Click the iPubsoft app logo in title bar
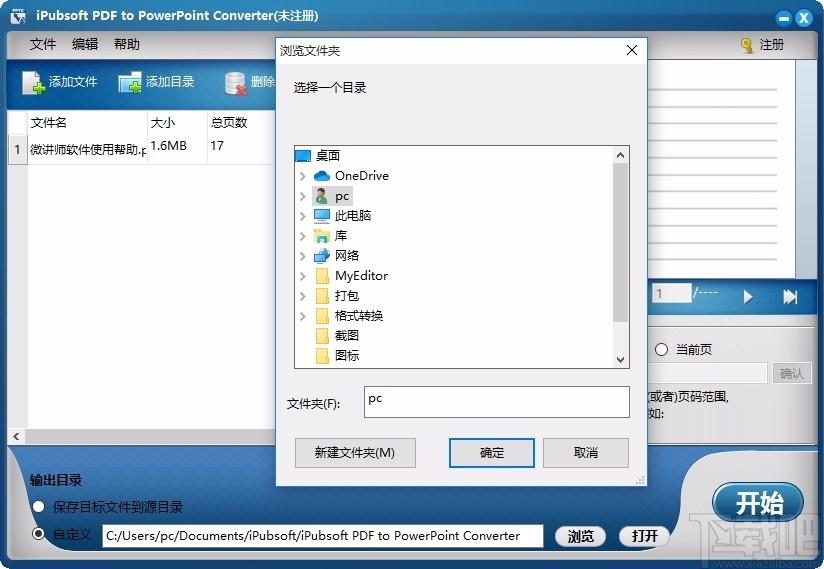 tap(18, 16)
